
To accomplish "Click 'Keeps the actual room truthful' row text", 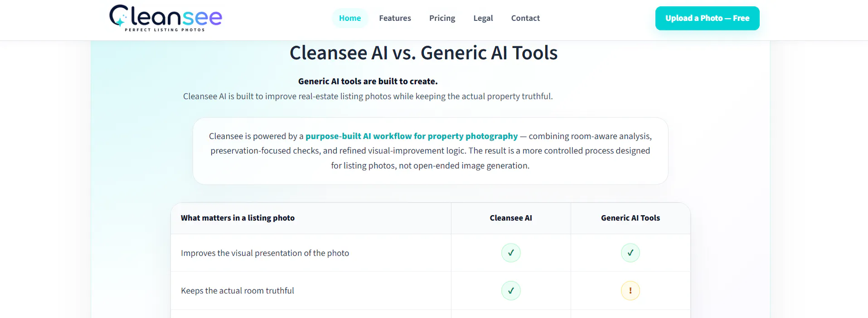I will [237, 291].
